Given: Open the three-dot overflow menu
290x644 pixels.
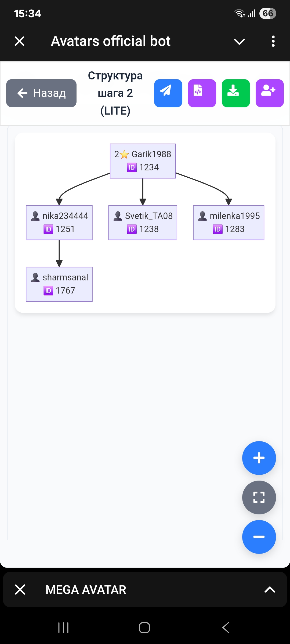Looking at the screenshot, I should (273, 41).
